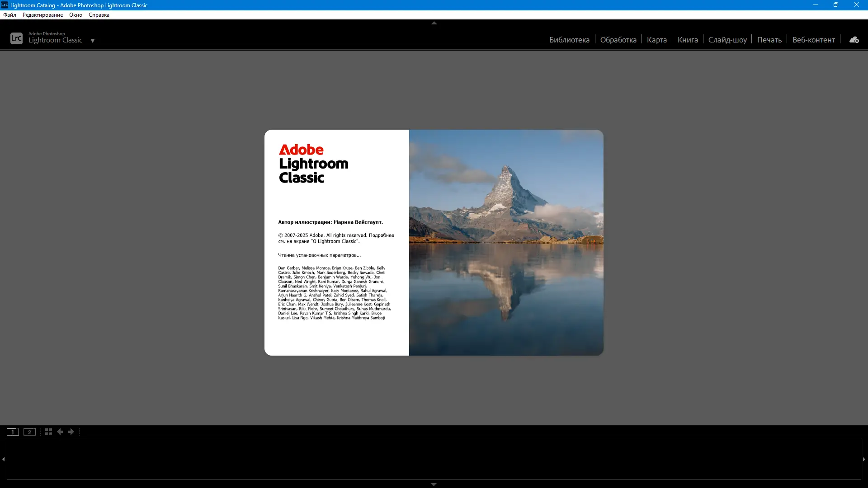The image size is (868, 488).
Task: Click the Lrc icon in the title bar
Action: (x=5, y=5)
